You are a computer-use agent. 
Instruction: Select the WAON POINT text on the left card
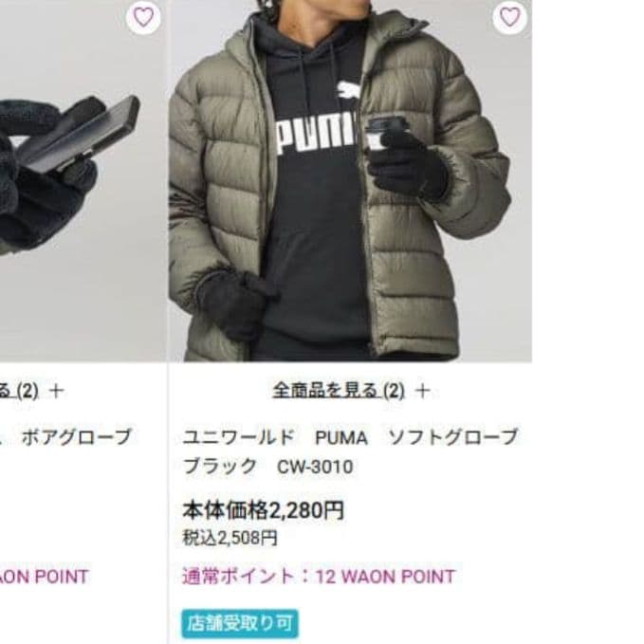pyautogui.click(x=44, y=577)
